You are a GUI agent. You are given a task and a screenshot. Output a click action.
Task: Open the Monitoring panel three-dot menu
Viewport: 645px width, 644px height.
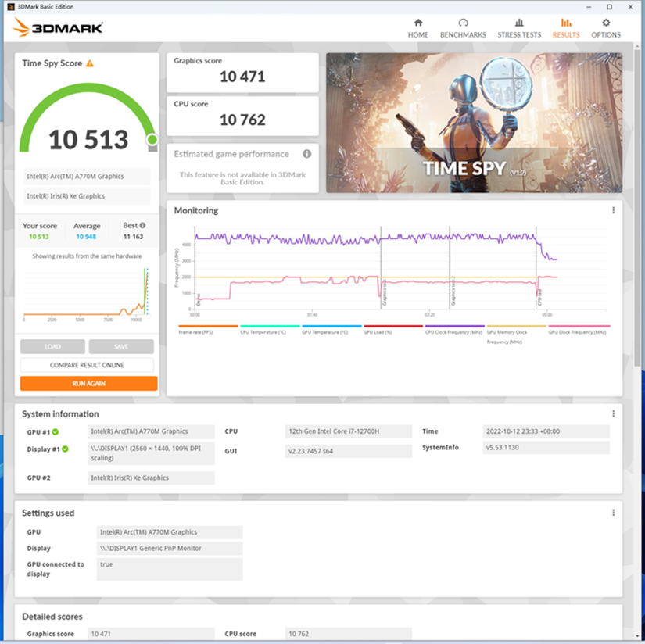point(613,210)
